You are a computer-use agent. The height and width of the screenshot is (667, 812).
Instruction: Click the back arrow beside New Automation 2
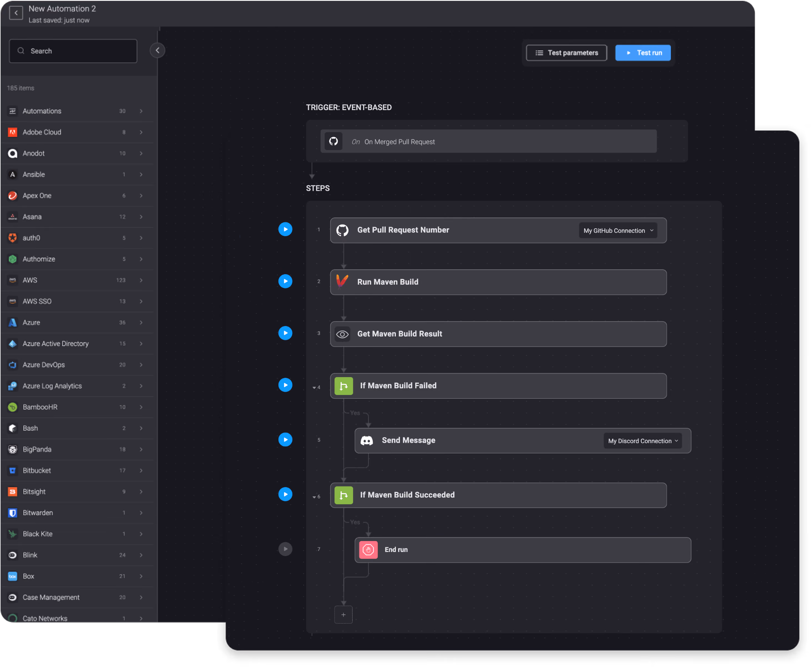[x=16, y=13]
